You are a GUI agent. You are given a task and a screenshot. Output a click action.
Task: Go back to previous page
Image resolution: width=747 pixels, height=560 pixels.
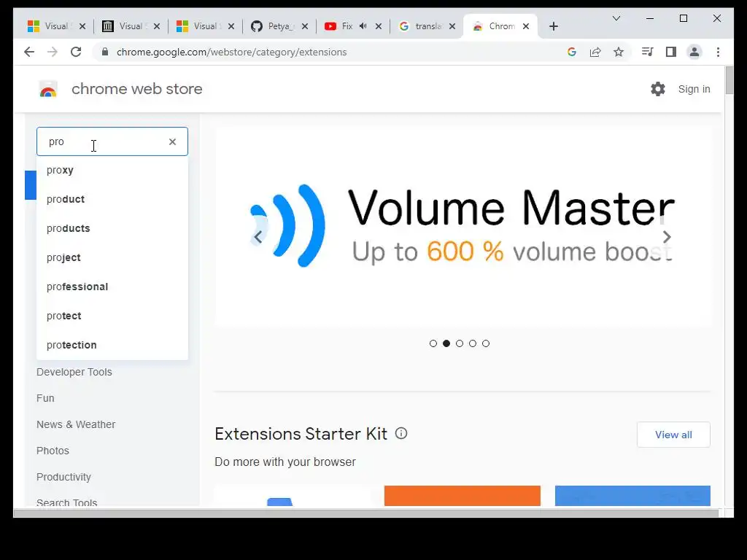coord(29,52)
